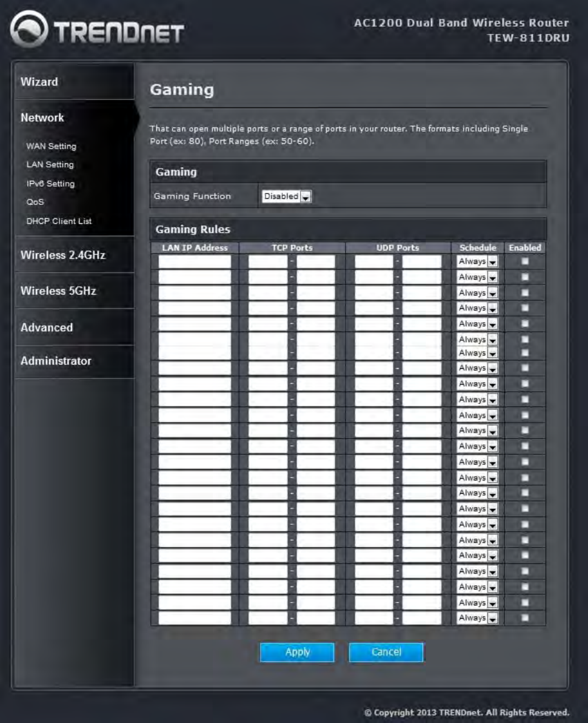Focus first row TCP start port field
588x723 pixels.
268,261
